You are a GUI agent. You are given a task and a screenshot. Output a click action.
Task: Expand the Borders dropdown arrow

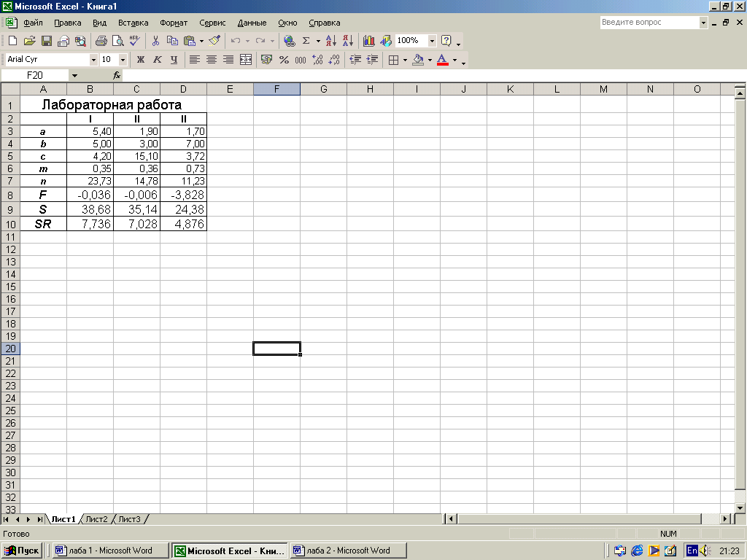405,60
